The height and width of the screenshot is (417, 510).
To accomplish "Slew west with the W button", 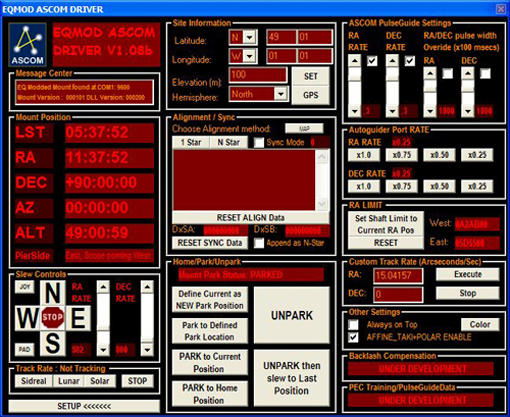I will (27, 318).
